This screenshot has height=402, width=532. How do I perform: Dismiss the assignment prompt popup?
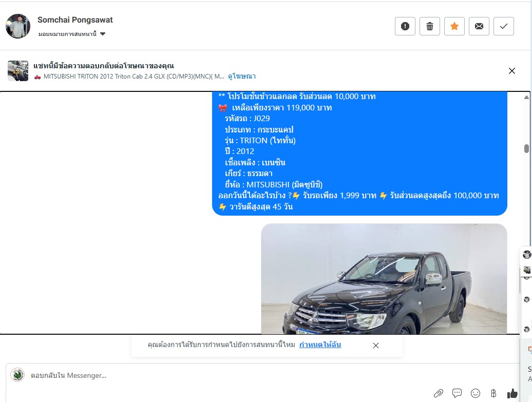pyautogui.click(x=375, y=346)
